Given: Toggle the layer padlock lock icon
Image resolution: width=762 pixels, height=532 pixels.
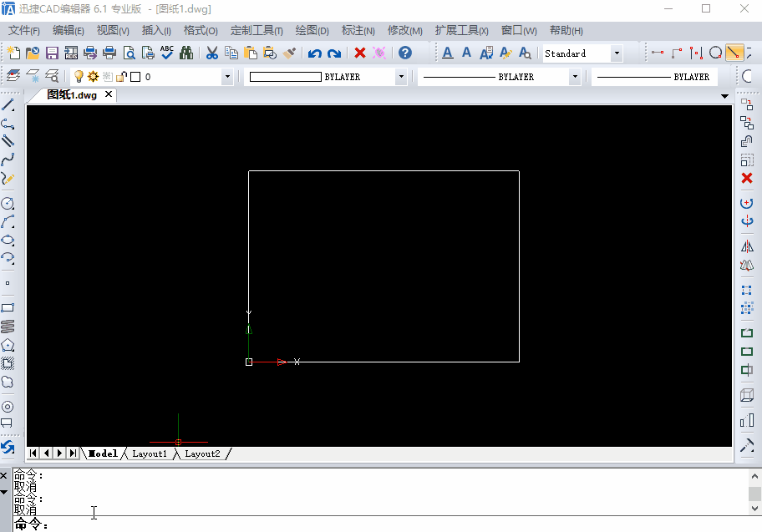Looking at the screenshot, I should coord(121,76).
